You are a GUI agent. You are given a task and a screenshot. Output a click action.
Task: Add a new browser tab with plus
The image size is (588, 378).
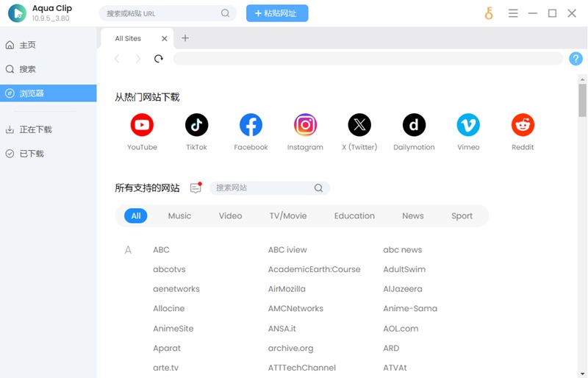185,38
